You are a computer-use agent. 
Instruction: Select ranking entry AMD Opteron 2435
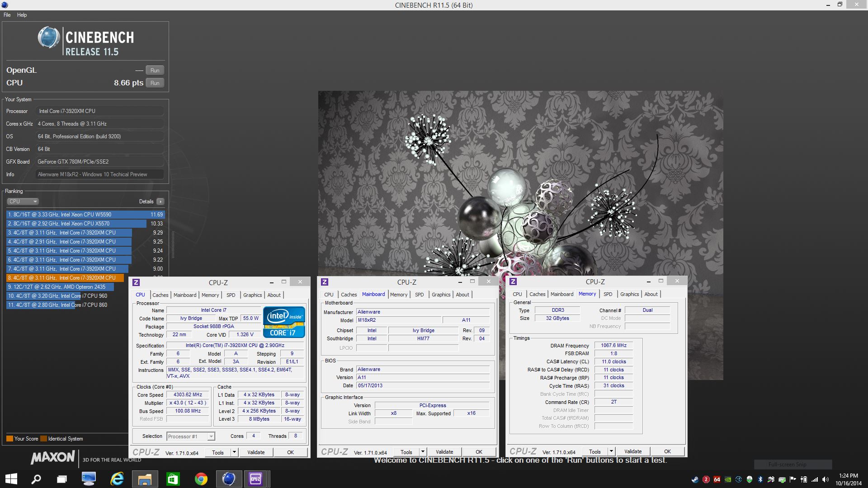pyautogui.click(x=85, y=287)
